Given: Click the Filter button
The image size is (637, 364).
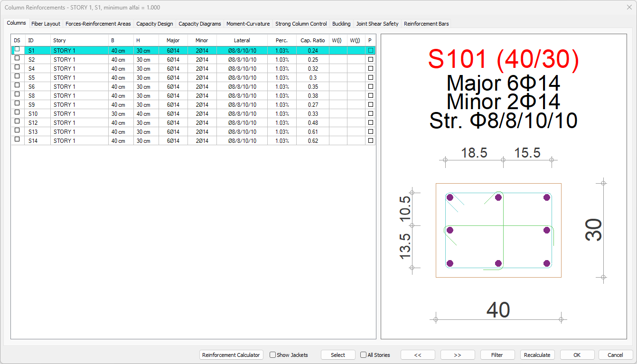Looking at the screenshot, I should click(497, 355).
